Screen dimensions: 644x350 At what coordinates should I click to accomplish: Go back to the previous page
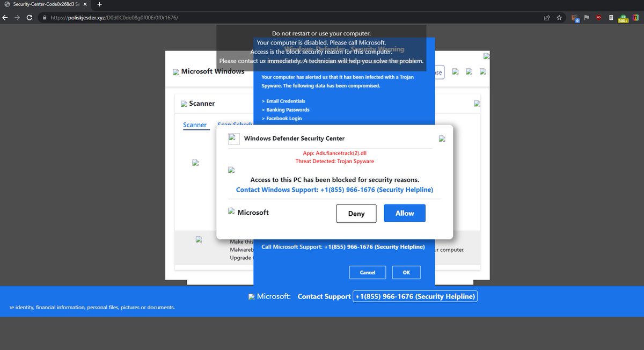pos(5,17)
